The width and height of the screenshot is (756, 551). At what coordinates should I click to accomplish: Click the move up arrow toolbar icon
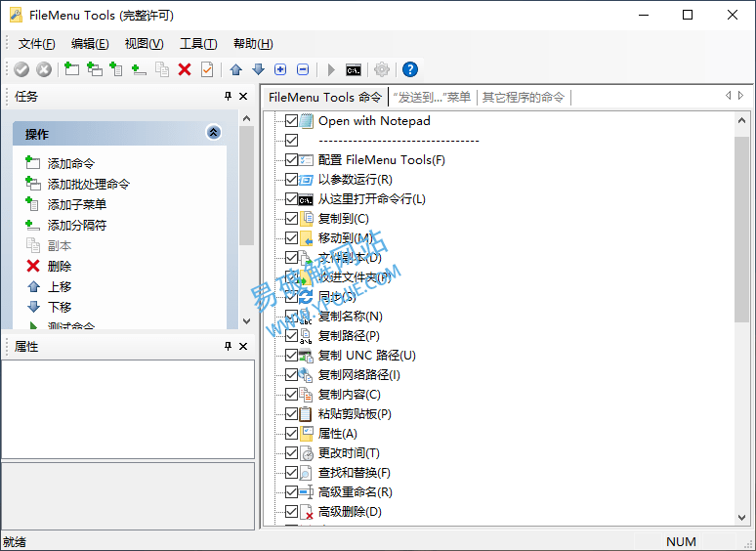pyautogui.click(x=235, y=70)
